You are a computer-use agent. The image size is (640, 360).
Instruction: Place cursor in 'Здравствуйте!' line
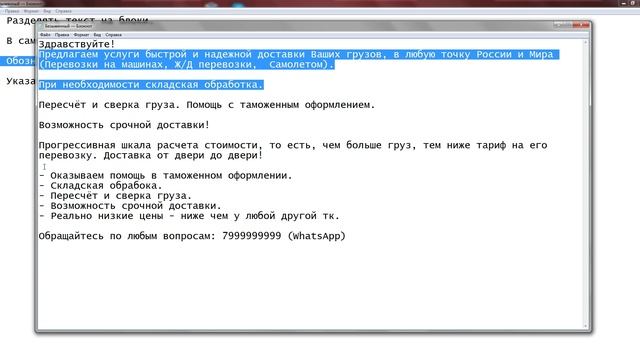77,44
